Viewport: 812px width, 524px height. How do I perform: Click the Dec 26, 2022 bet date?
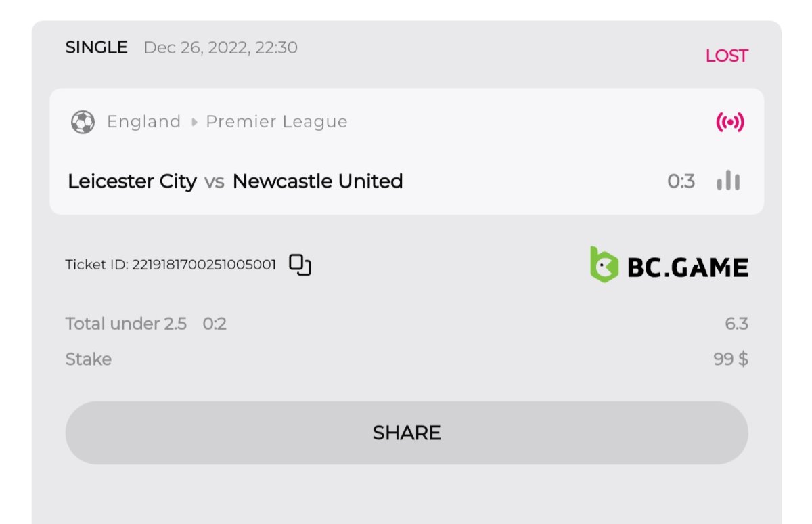[x=221, y=48]
